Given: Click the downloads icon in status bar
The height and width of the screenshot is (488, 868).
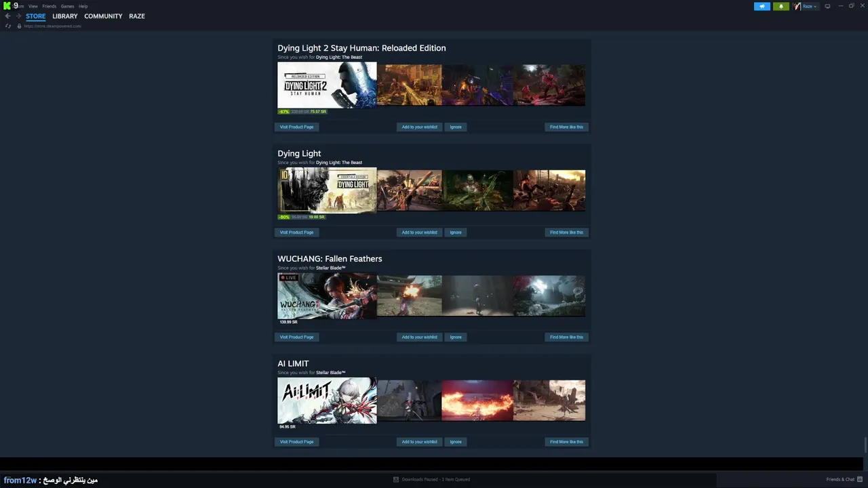Looking at the screenshot, I should click(396, 479).
